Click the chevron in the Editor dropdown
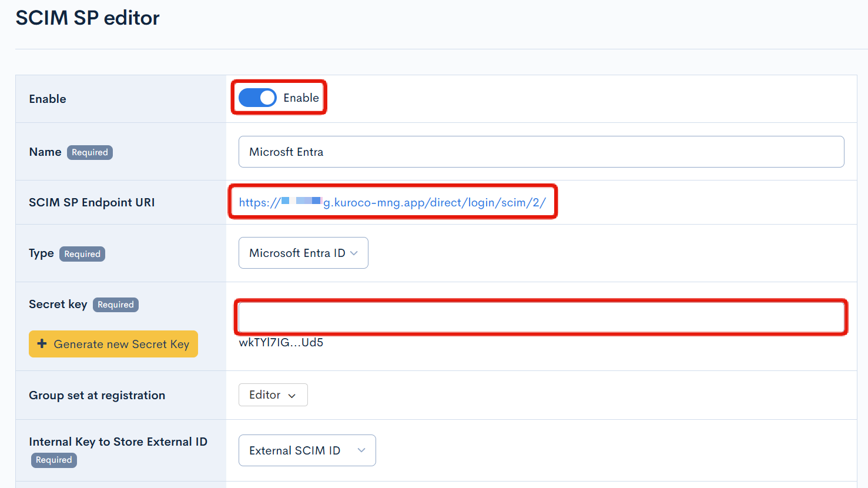Image resolution: width=868 pixels, height=488 pixels. [x=292, y=396]
